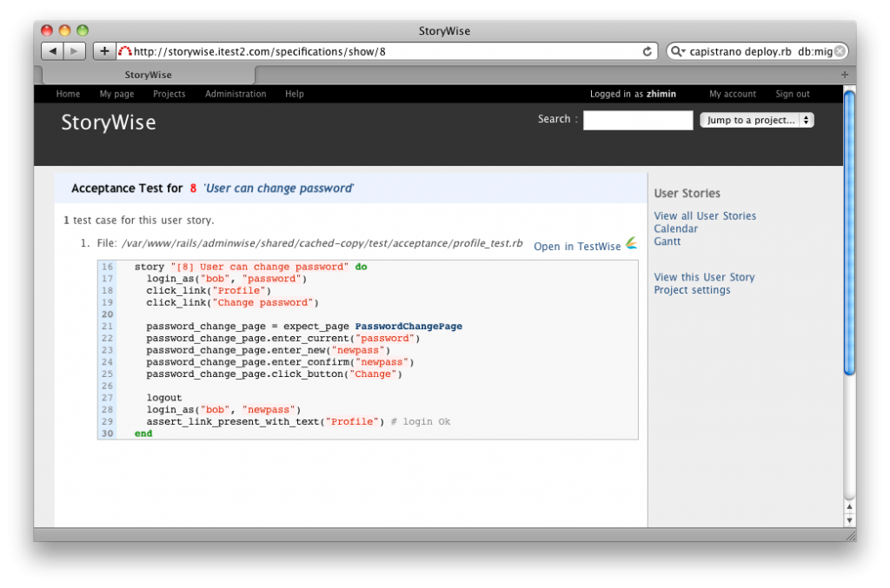Screen dimensions: 890x588
Task: Click the Add bookmark plus button
Action: click(x=104, y=51)
